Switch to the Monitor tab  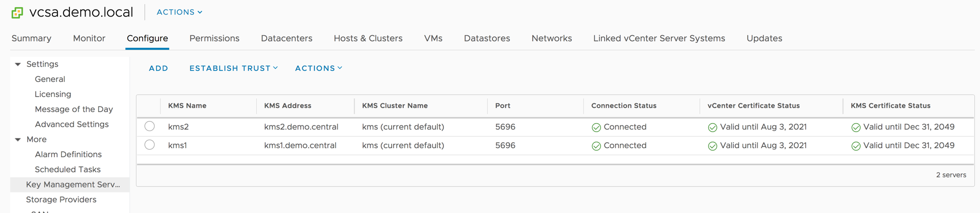pyautogui.click(x=89, y=38)
